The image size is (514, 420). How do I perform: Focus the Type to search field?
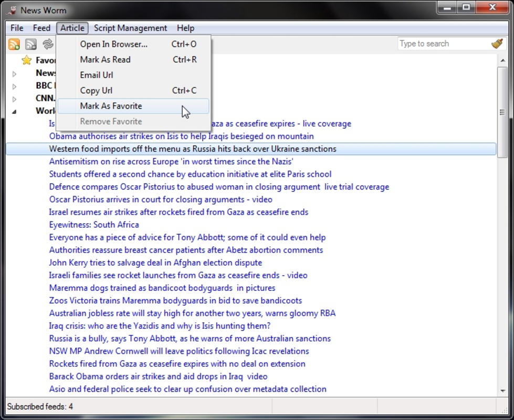point(444,44)
